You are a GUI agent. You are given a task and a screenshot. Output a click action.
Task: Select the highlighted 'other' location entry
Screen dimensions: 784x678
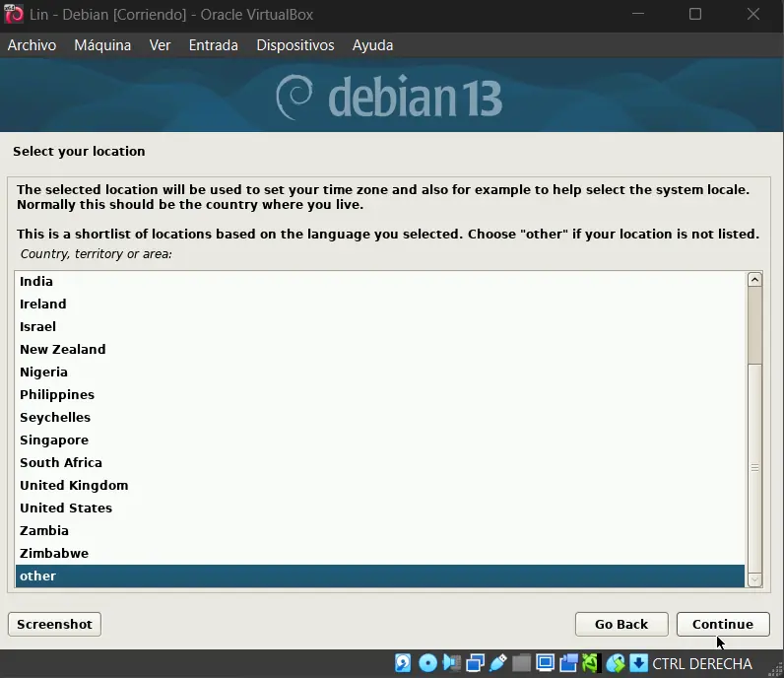(x=38, y=576)
